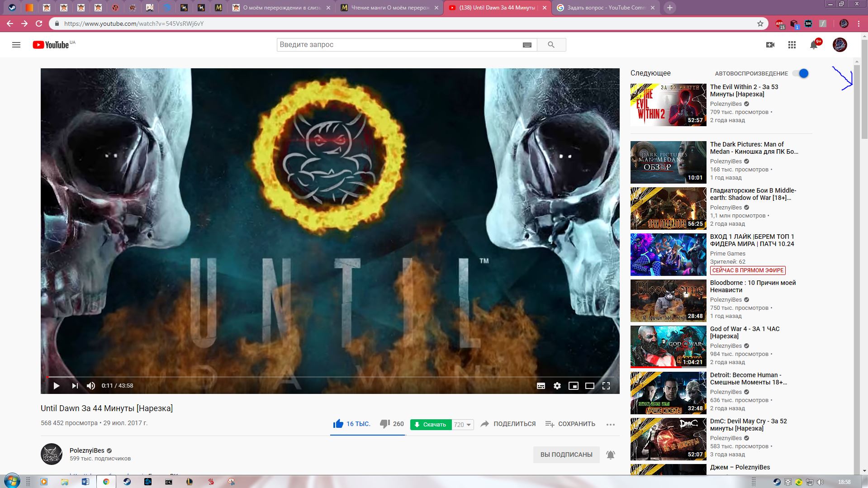Open the ABP Adblock Plus extension
868x488 pixels.
tap(780, 24)
